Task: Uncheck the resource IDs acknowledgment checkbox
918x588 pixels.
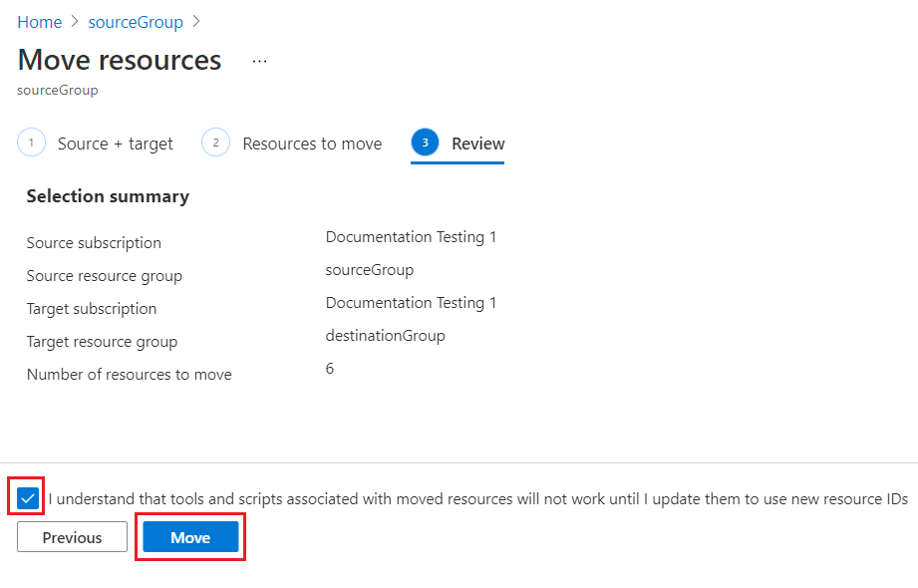Action: click(x=27, y=497)
